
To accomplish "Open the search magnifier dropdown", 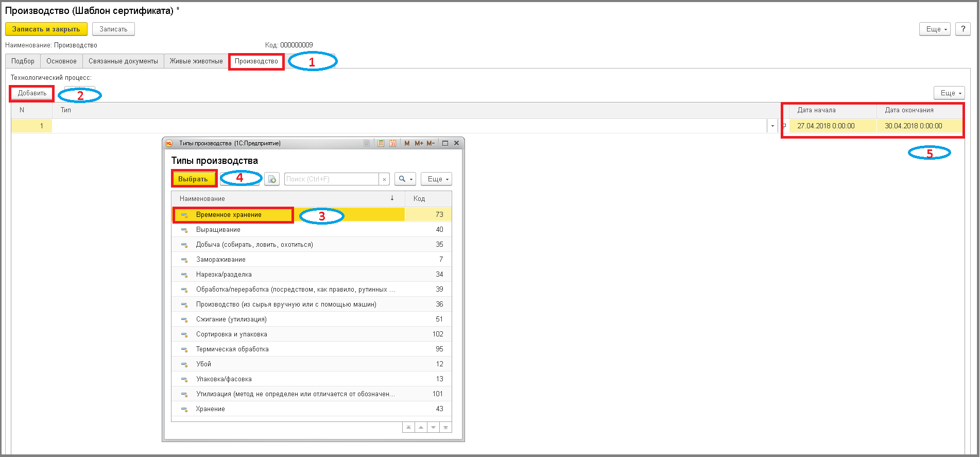I will click(405, 179).
